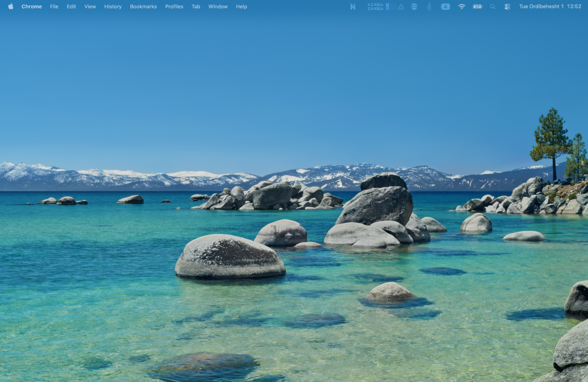The width and height of the screenshot is (588, 382).
Task: Expand the View menu
Action: [90, 6]
